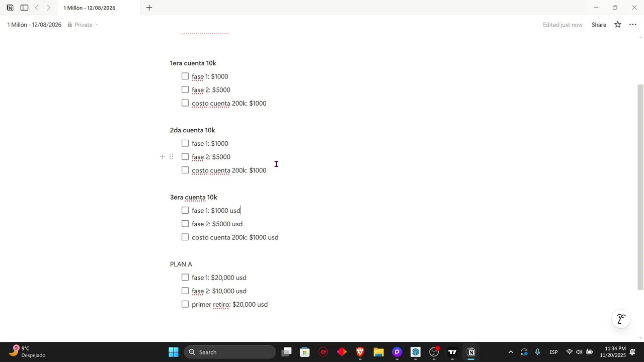This screenshot has width=644, height=362.
Task: Click the ESP language indicator
Action: [x=553, y=352]
